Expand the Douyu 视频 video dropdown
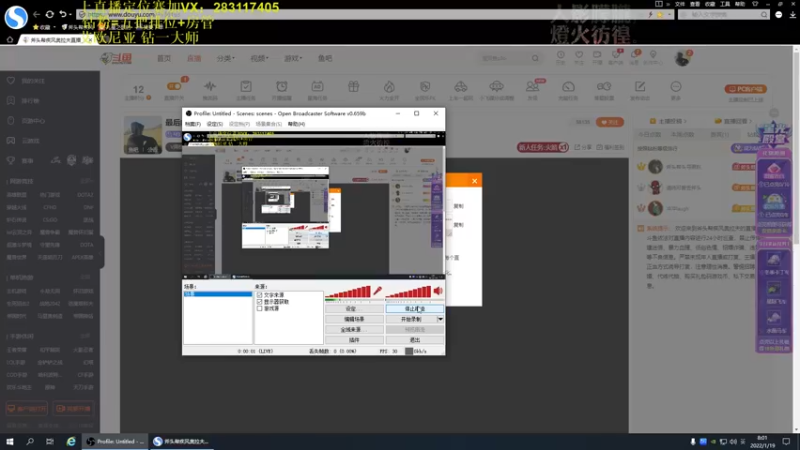This screenshot has width=800, height=450. [259, 58]
